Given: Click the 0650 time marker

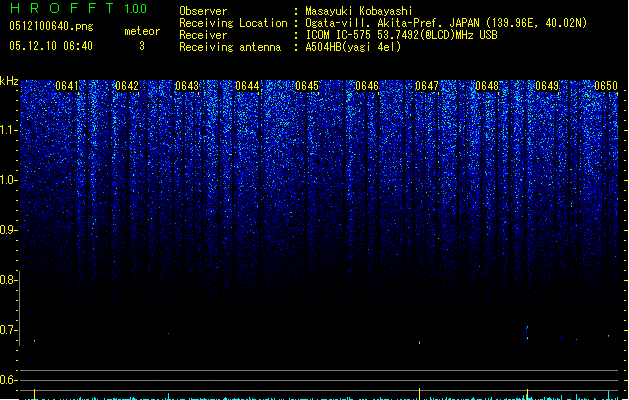Looking at the screenshot, I should click(606, 86).
